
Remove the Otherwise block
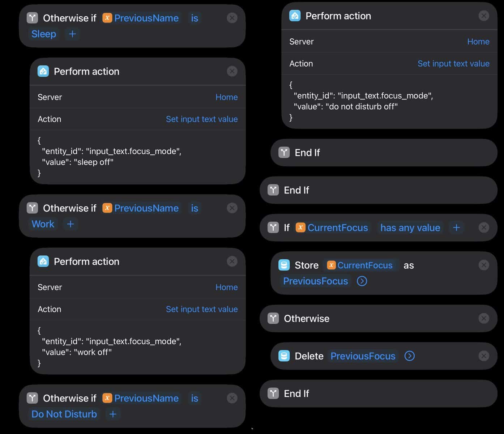click(x=484, y=318)
